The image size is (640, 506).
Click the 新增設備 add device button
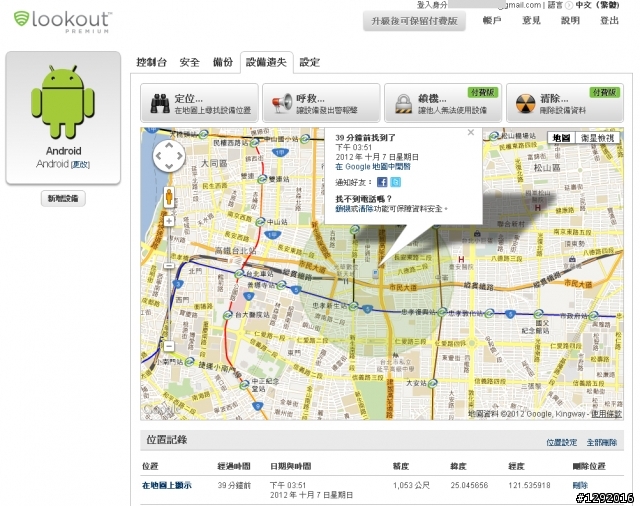coord(63,198)
